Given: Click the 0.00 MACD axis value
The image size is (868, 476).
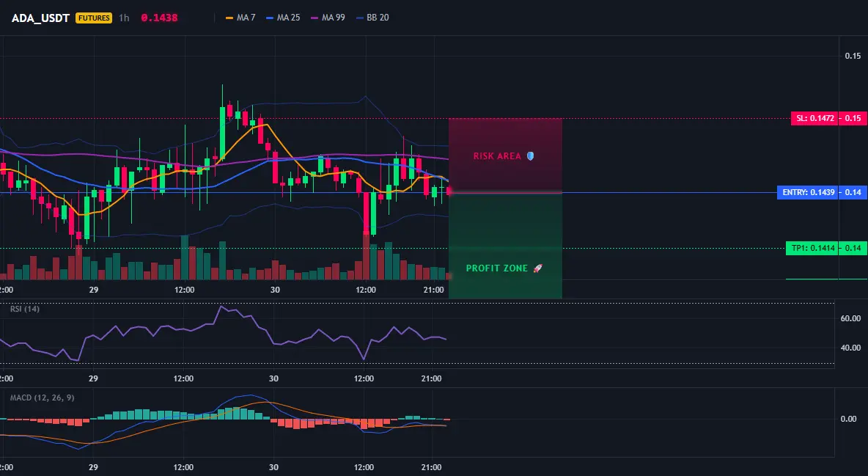Looking at the screenshot, I should point(849,419).
